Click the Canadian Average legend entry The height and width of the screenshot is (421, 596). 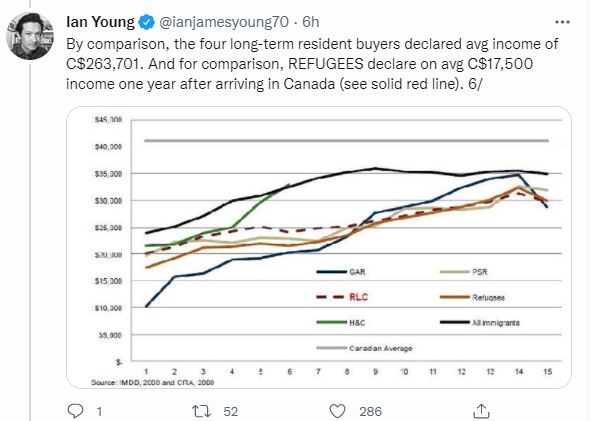coord(364,348)
